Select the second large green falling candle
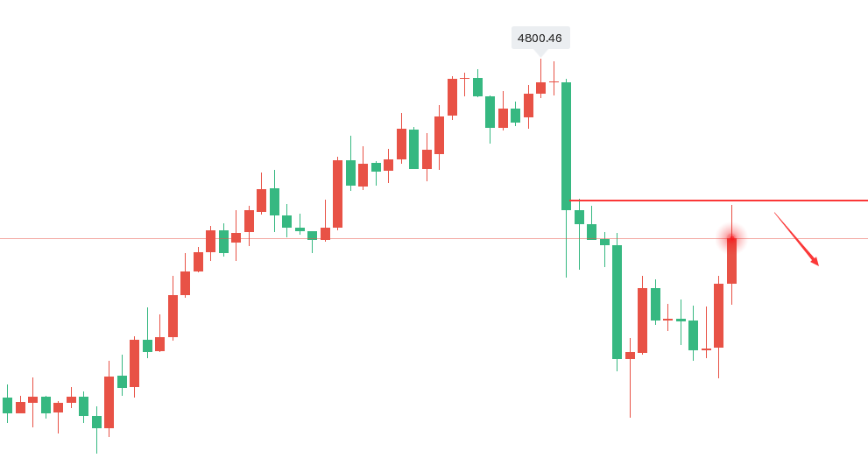Image resolution: width=868 pixels, height=458 pixels. 617,301
